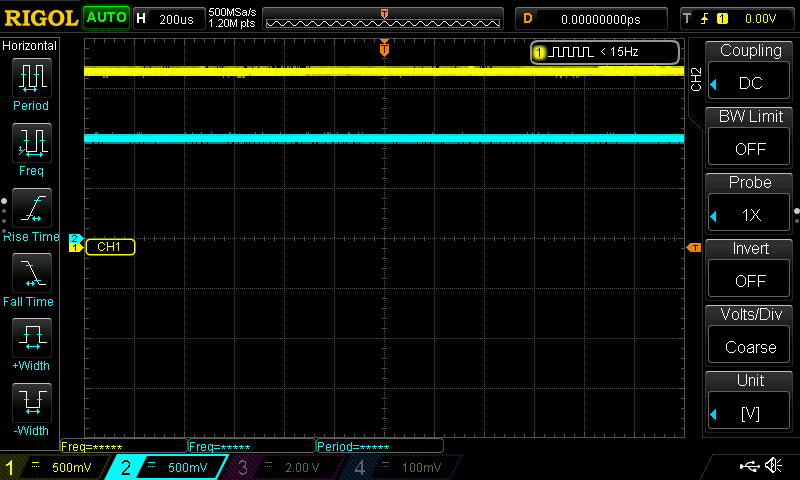The image size is (800, 480).
Task: Select the -Width measurement icon
Action: tap(31, 403)
